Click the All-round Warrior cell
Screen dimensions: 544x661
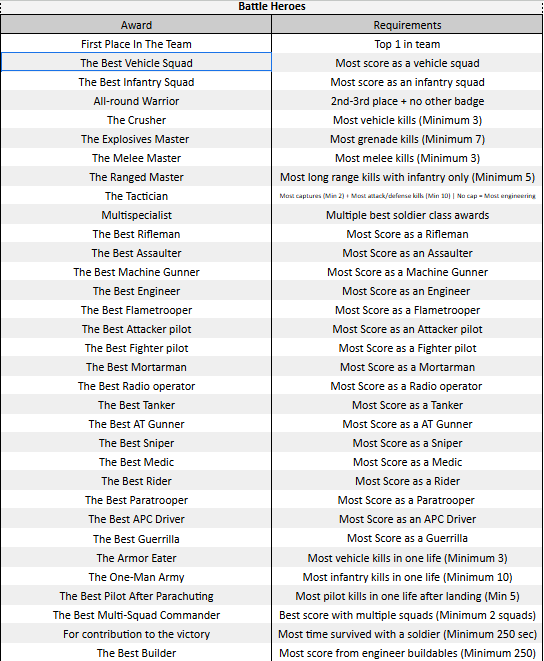click(136, 101)
